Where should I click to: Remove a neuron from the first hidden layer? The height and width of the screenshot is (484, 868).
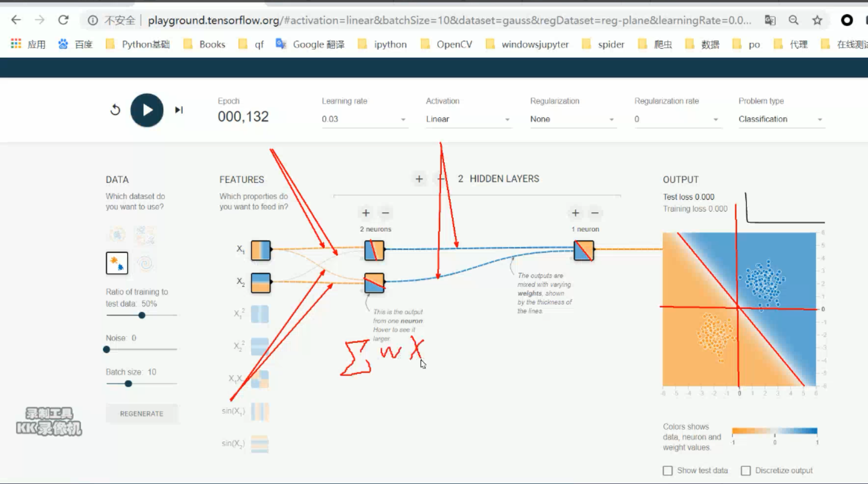[x=385, y=213]
